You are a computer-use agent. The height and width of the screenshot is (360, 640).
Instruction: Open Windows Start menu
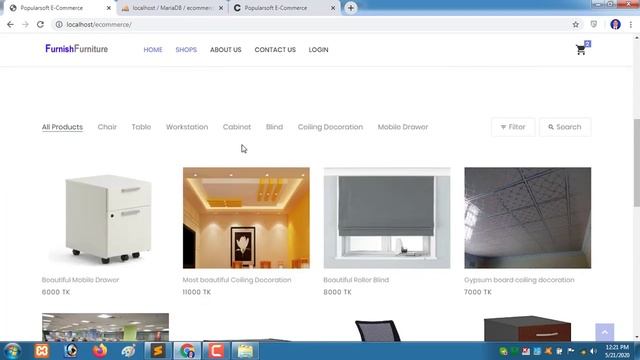13,351
